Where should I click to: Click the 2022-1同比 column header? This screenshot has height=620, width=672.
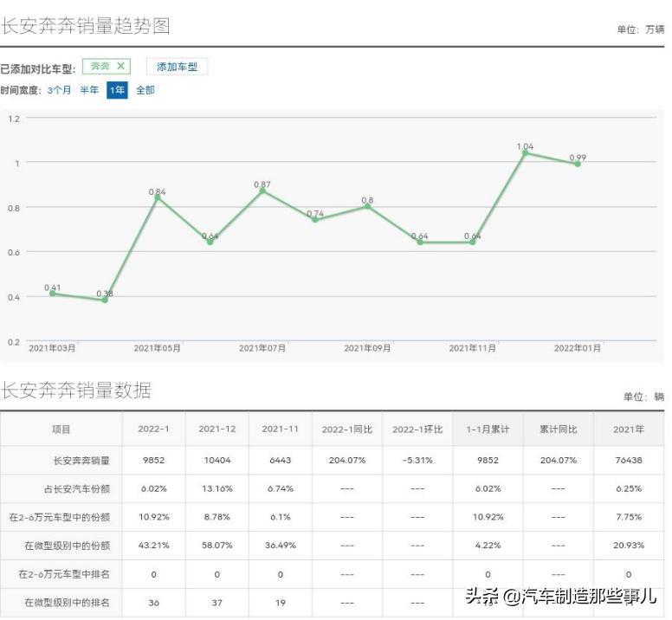pos(347,429)
